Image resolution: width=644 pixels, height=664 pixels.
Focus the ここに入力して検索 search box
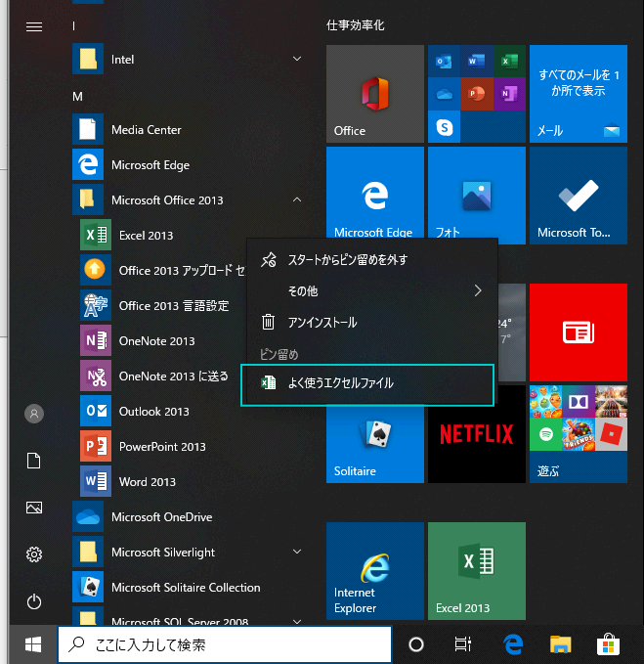[x=225, y=644]
